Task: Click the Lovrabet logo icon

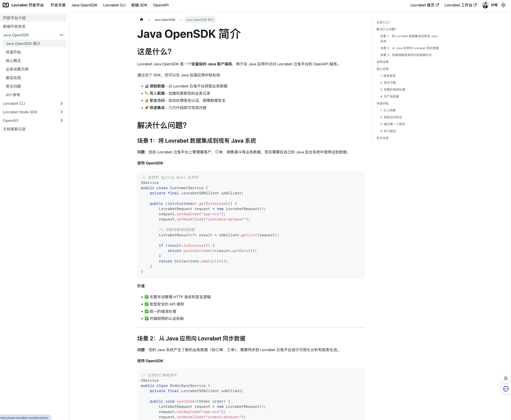Action: click(6, 5)
